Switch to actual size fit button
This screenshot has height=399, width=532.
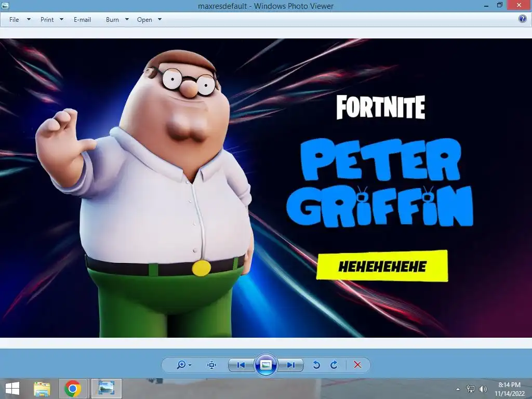coord(212,365)
